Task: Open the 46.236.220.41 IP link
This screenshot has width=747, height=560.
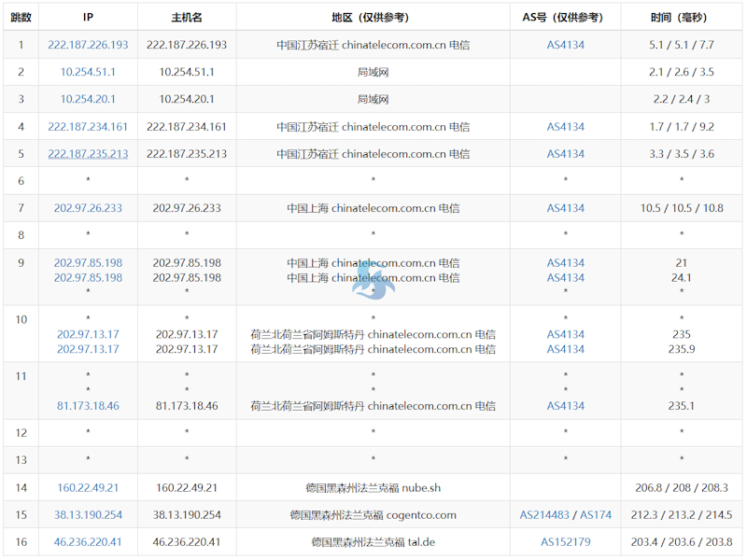Action: [88, 542]
